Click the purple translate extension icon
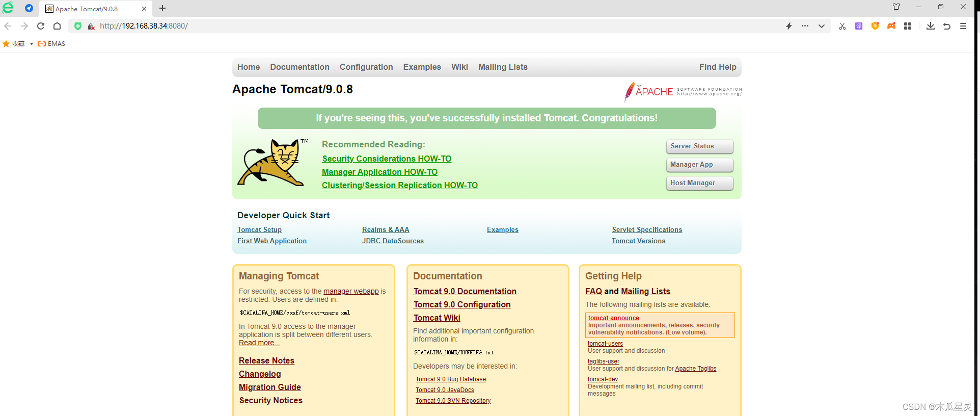 click(x=859, y=26)
